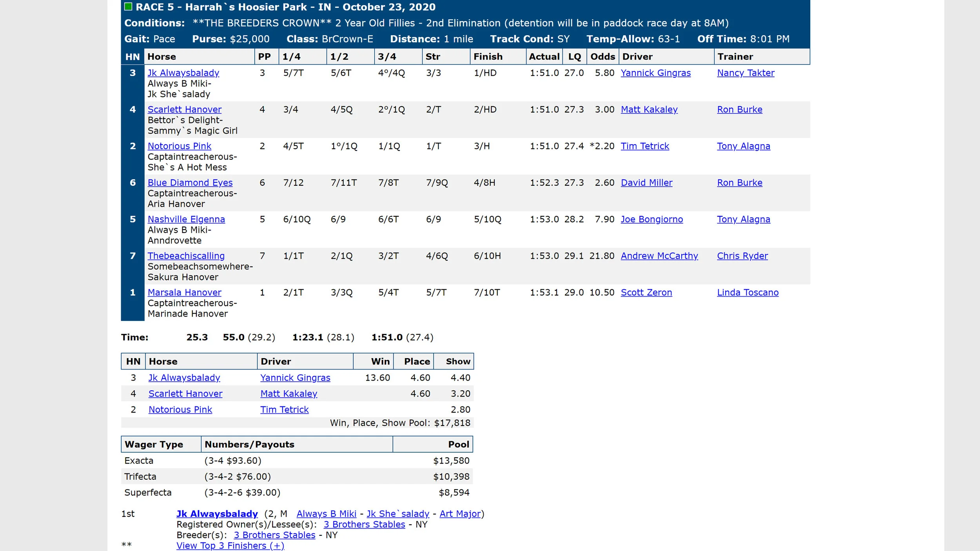This screenshot has height=551, width=980.
Task: Click driver David Miller link
Action: pos(646,183)
